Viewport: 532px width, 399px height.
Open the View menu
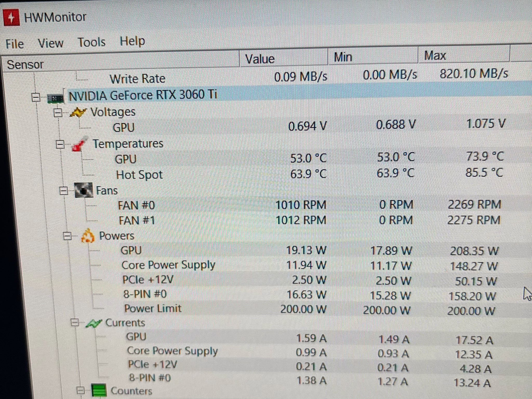click(x=51, y=43)
